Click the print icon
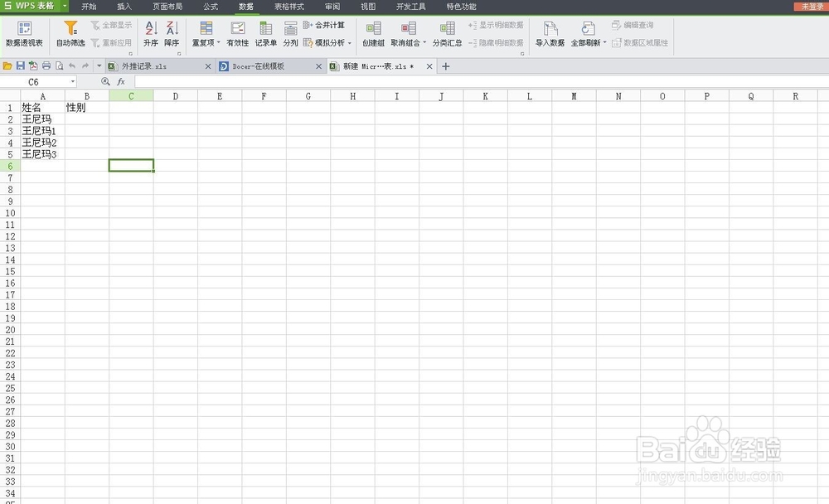The height and width of the screenshot is (504, 829). [46, 66]
